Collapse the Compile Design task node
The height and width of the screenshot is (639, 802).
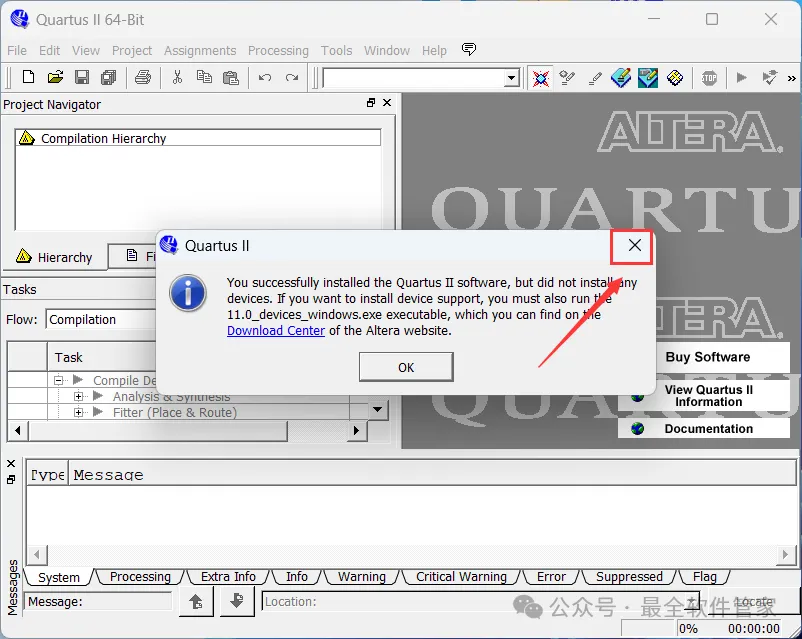point(59,380)
